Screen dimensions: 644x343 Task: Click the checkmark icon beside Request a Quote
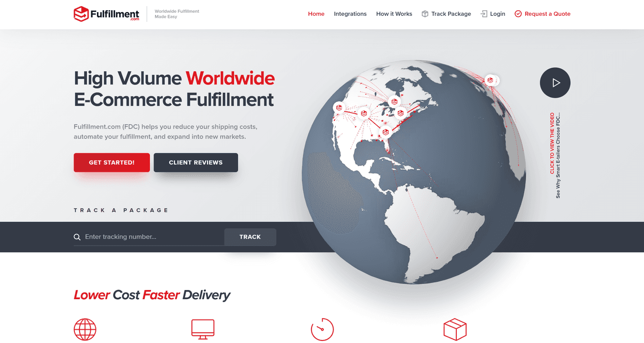518,14
